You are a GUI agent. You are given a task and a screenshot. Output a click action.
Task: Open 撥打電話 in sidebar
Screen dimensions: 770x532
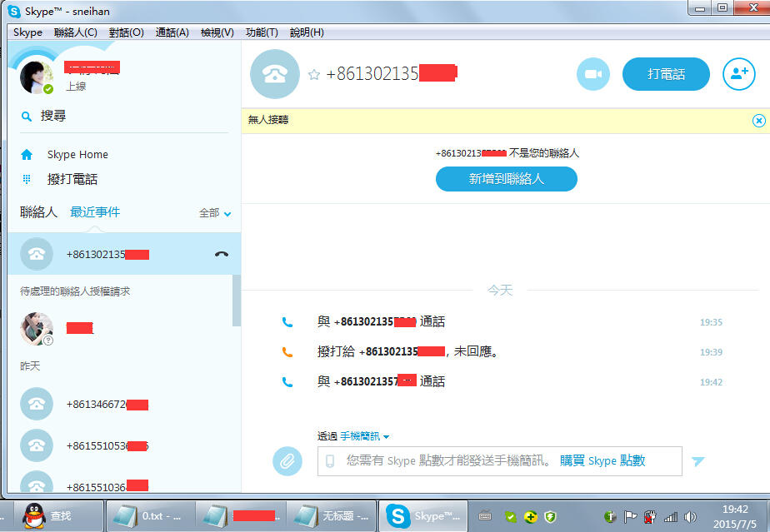pyautogui.click(x=72, y=179)
